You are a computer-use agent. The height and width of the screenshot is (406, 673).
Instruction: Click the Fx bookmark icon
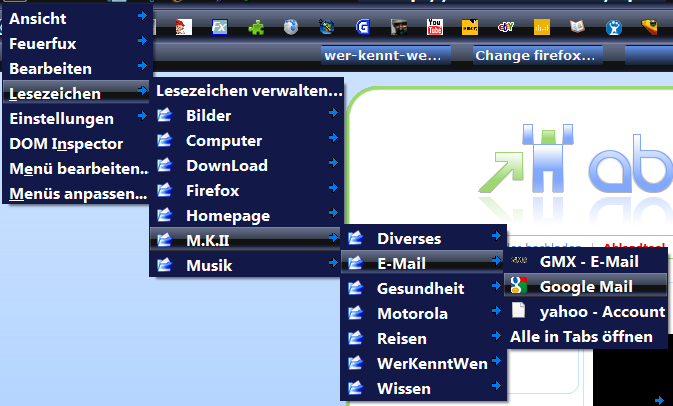click(x=220, y=27)
